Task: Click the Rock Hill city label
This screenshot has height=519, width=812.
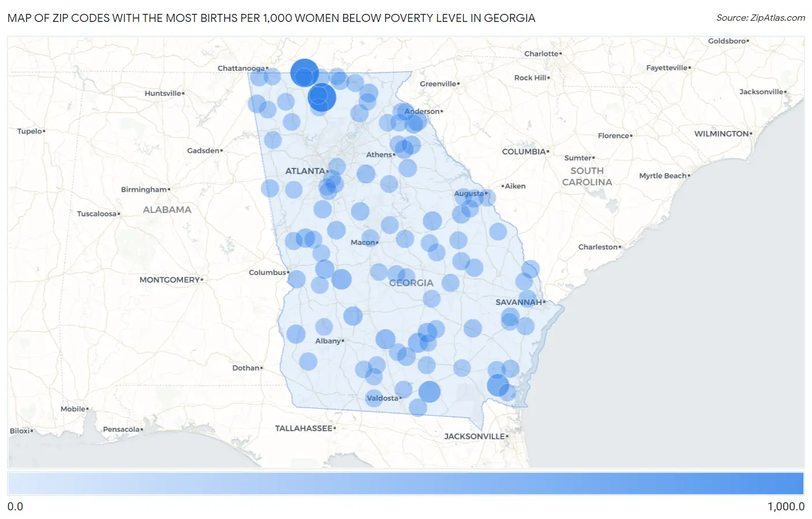Action: coord(530,78)
